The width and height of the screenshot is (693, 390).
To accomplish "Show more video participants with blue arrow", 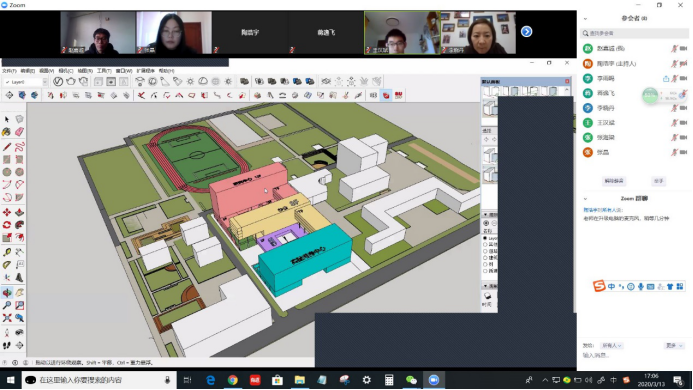I will click(x=526, y=32).
